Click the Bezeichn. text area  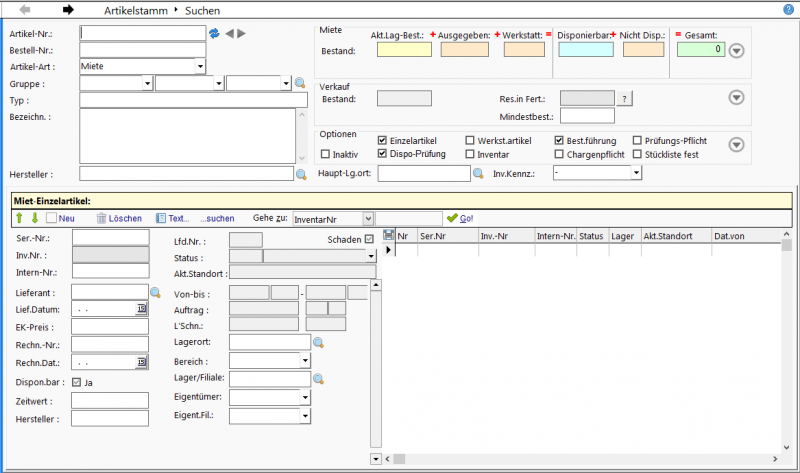188,136
